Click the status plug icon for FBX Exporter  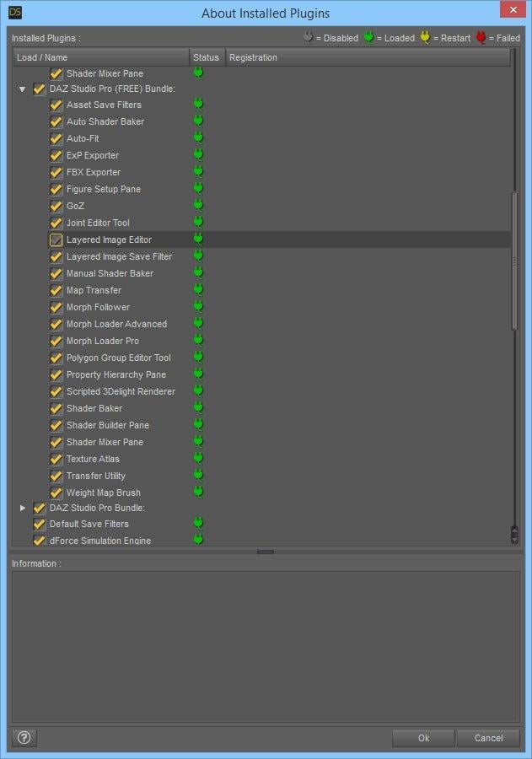point(198,172)
